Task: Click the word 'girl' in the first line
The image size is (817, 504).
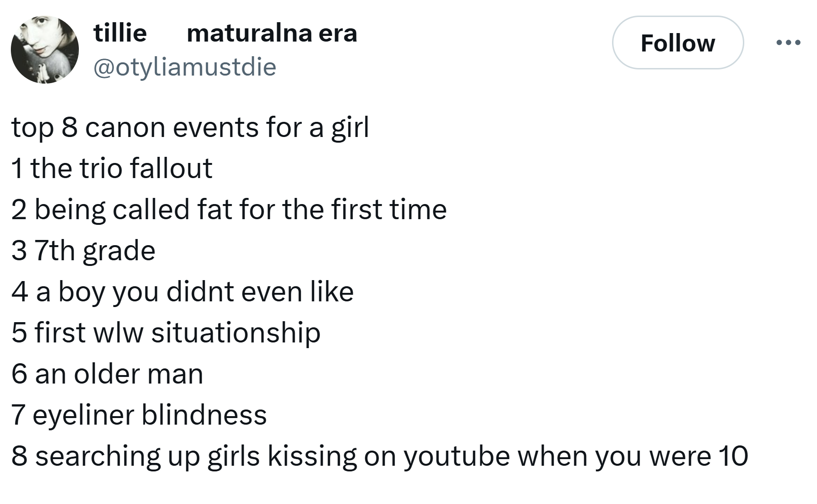Action: 350,128
